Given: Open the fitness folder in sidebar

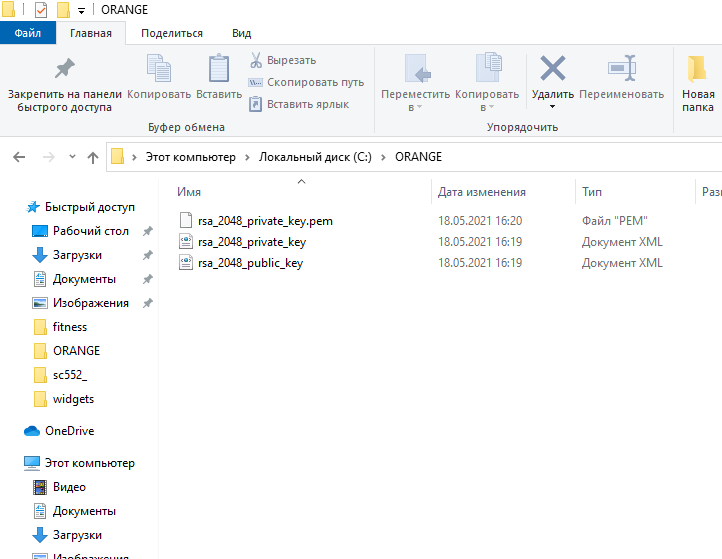Looking at the screenshot, I should (70, 327).
